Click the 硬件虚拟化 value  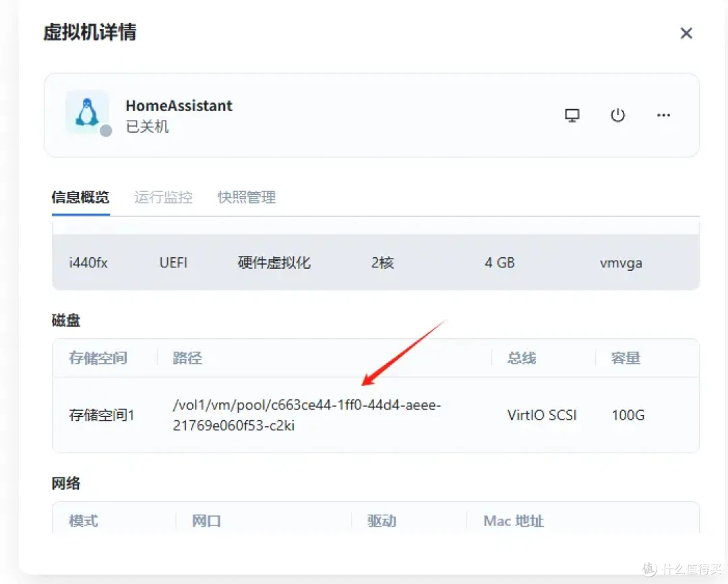pyautogui.click(x=274, y=263)
